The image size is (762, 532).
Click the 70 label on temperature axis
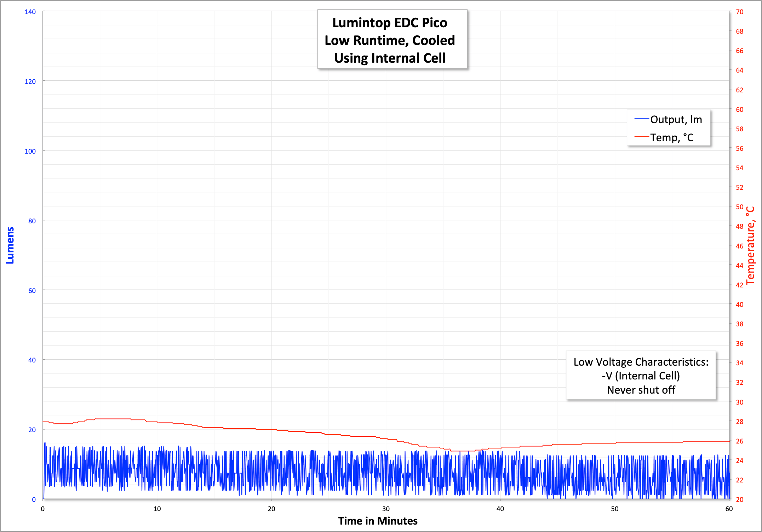tap(739, 12)
